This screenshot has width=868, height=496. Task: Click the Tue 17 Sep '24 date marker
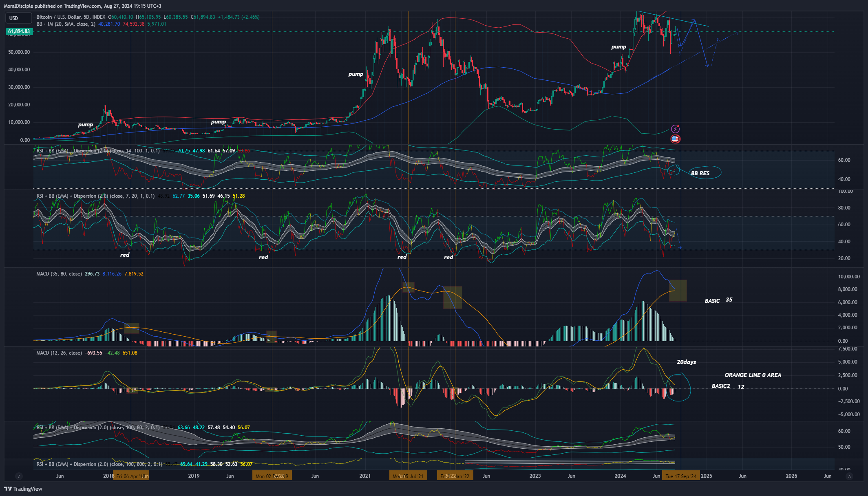[681, 476]
